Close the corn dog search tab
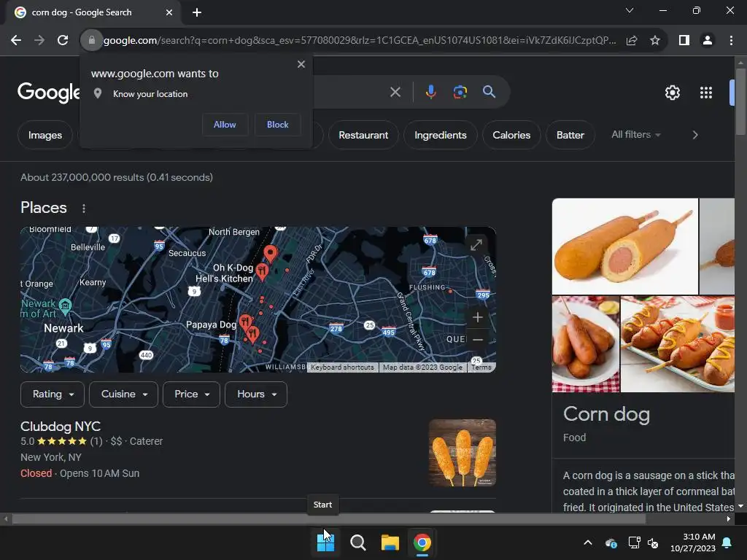This screenshot has width=747, height=560. click(169, 12)
